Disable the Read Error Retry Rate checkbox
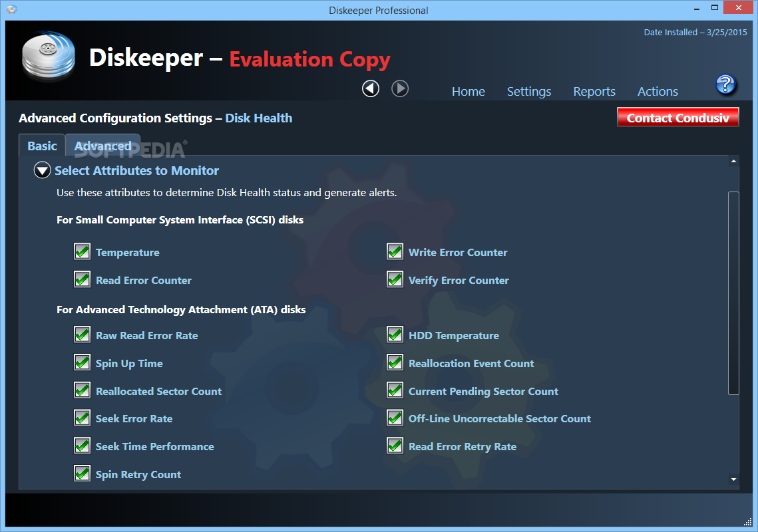758x532 pixels. pos(395,446)
